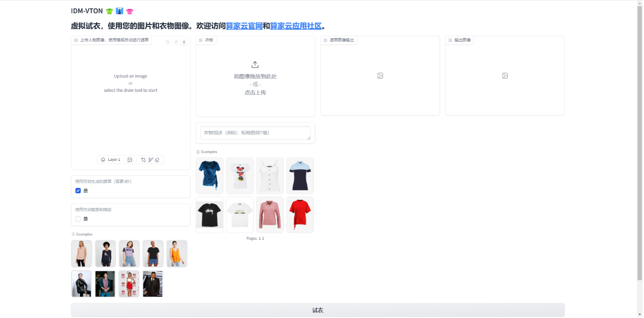
Task: Click the 试衣 try-on button
Action: click(x=318, y=310)
